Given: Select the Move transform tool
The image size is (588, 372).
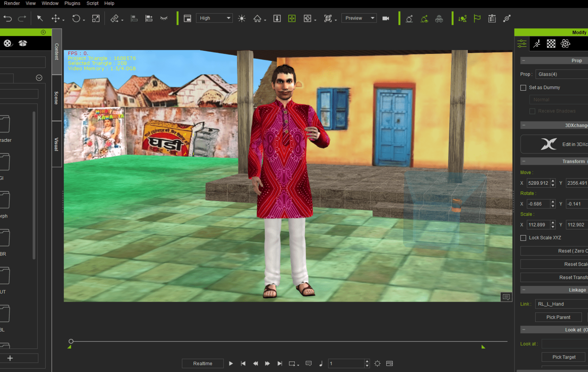Looking at the screenshot, I should tap(55, 18).
